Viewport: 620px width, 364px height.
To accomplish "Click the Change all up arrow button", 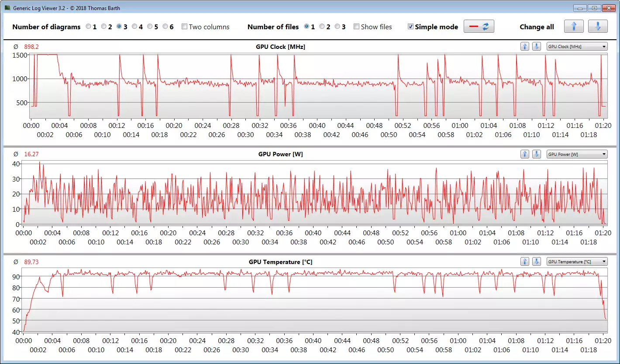I will pyautogui.click(x=574, y=27).
